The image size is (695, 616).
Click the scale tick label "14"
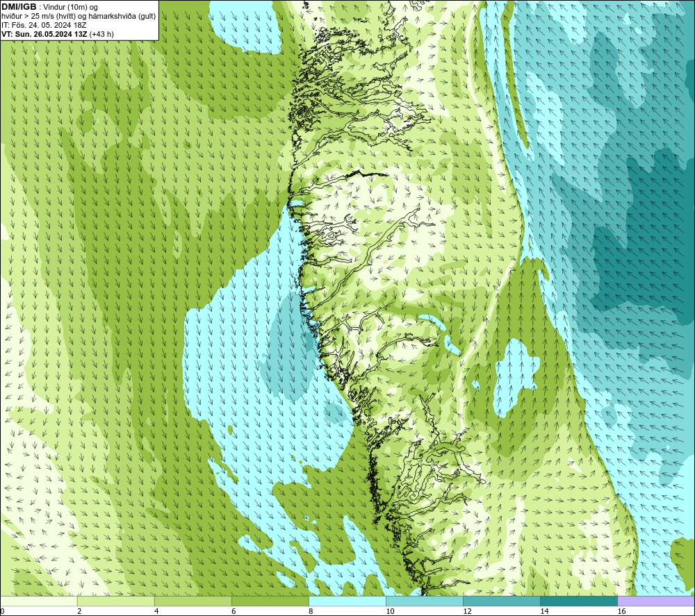click(x=544, y=611)
